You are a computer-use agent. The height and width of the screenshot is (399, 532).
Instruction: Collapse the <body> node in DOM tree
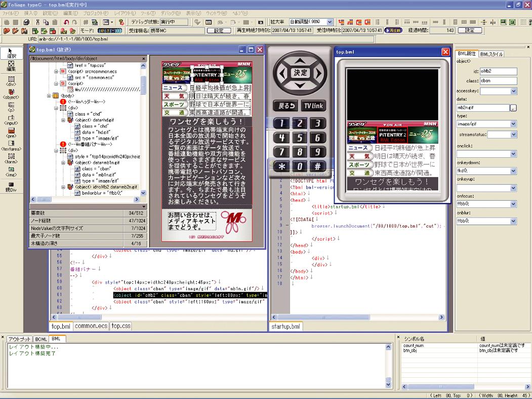click(49, 95)
